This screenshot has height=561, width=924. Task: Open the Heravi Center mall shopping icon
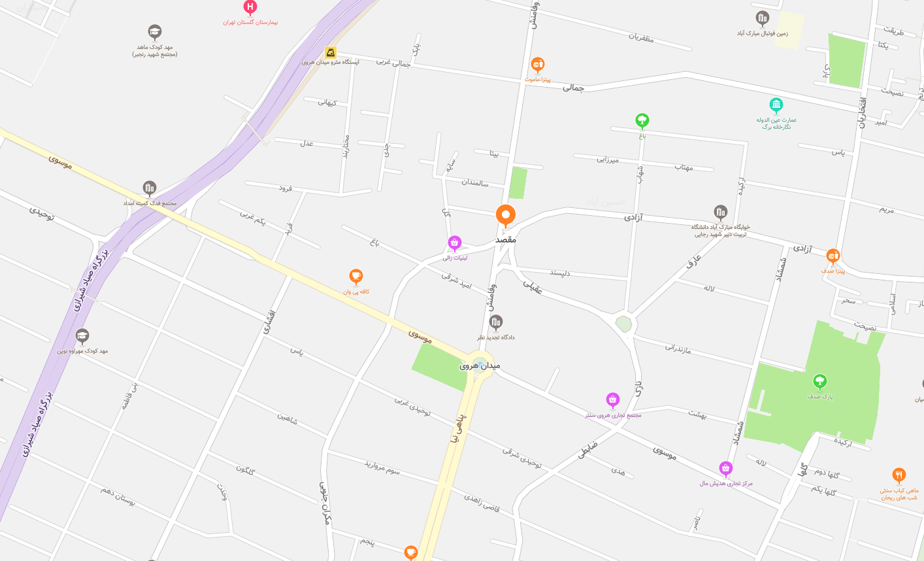pos(613,400)
